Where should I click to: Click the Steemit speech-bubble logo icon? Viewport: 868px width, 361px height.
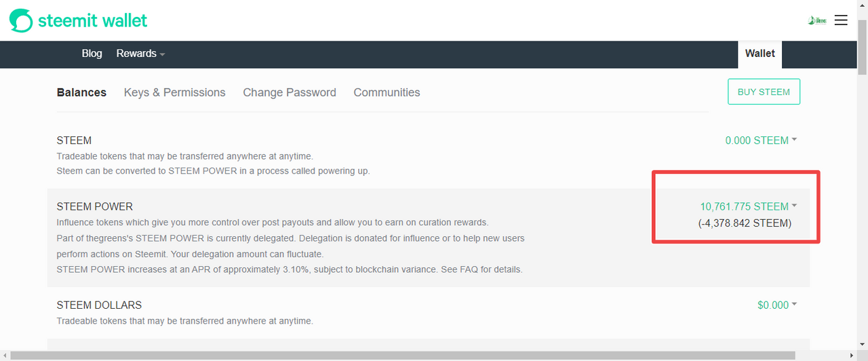coord(20,20)
